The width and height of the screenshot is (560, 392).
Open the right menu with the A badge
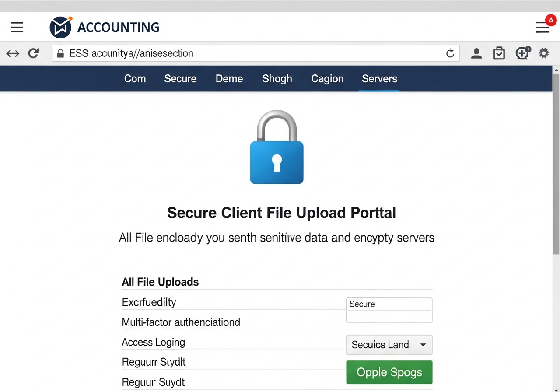[x=542, y=27]
